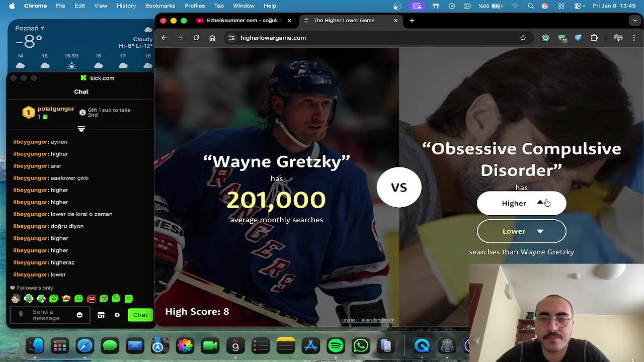Open Spotlight search in menu bar
Image resolution: width=644 pixels, height=362 pixels.
530,6
